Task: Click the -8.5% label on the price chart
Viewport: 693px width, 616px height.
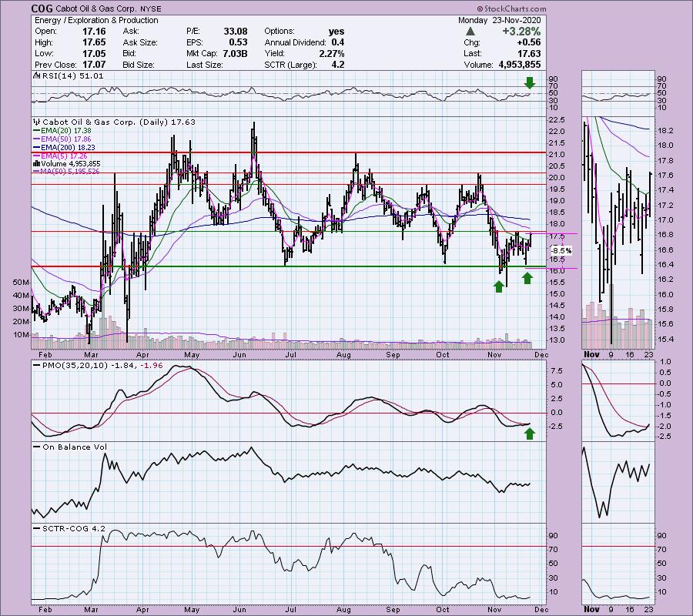Action: click(561, 250)
